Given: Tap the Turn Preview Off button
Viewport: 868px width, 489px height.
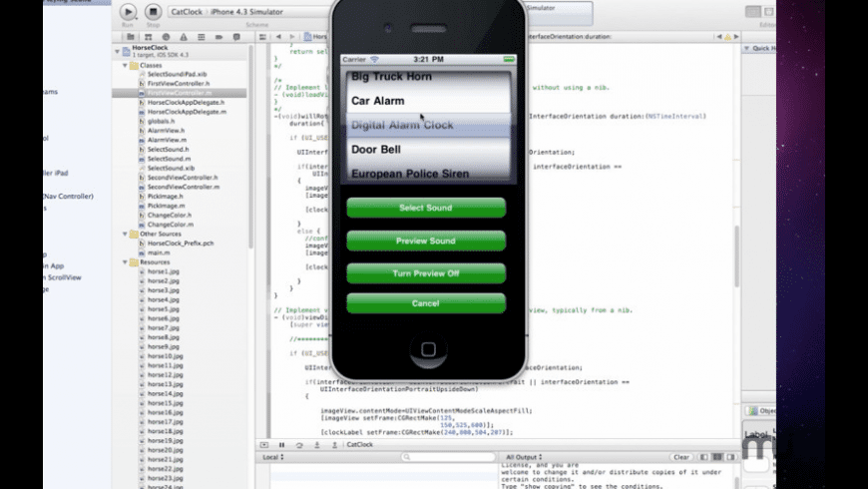Looking at the screenshot, I should (426, 273).
